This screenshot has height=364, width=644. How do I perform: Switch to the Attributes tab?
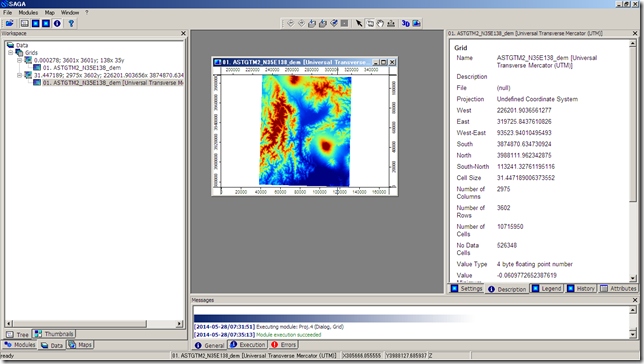coord(618,288)
